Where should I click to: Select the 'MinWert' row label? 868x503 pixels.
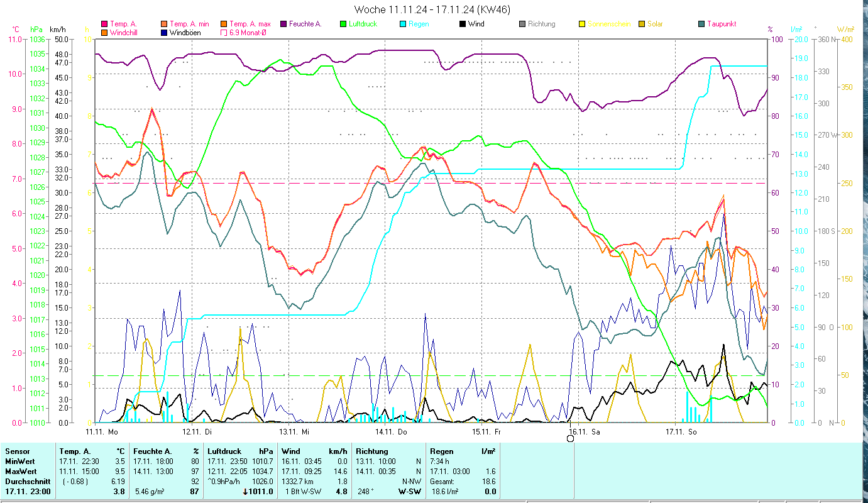pos(21,462)
